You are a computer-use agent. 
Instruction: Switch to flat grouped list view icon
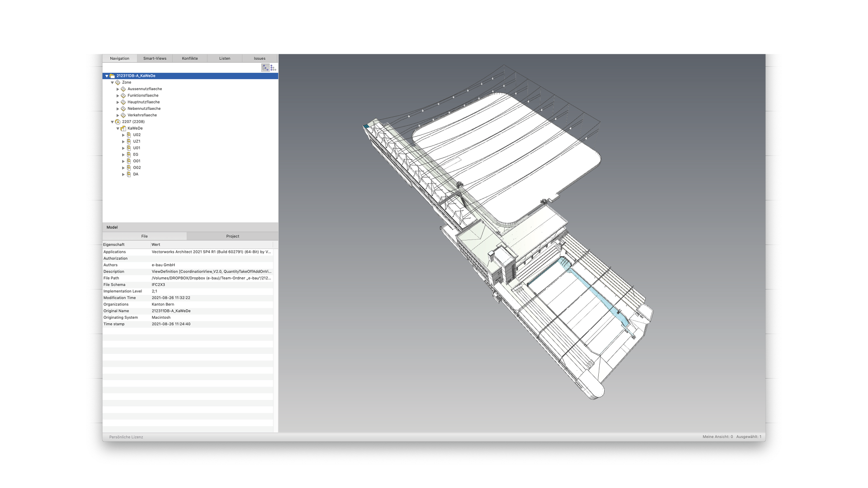pyautogui.click(x=273, y=68)
